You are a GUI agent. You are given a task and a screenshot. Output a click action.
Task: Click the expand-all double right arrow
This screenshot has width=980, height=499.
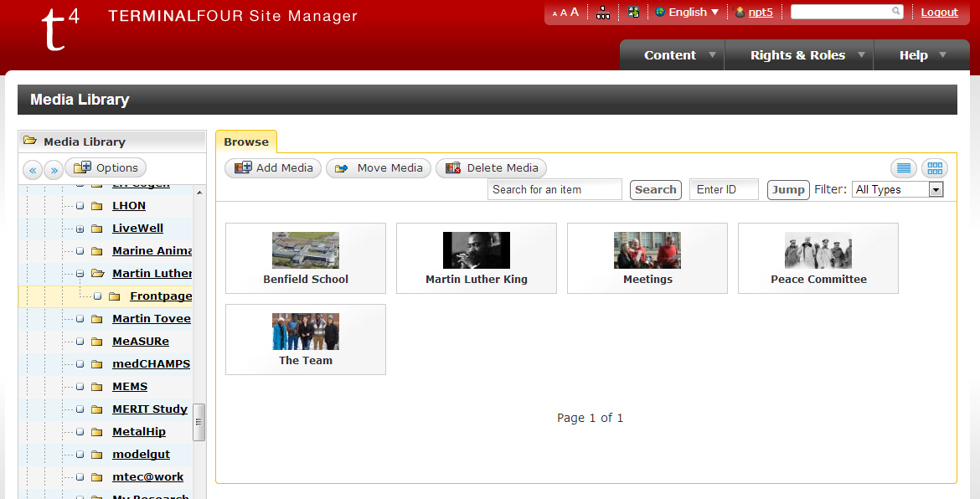pyautogui.click(x=53, y=170)
